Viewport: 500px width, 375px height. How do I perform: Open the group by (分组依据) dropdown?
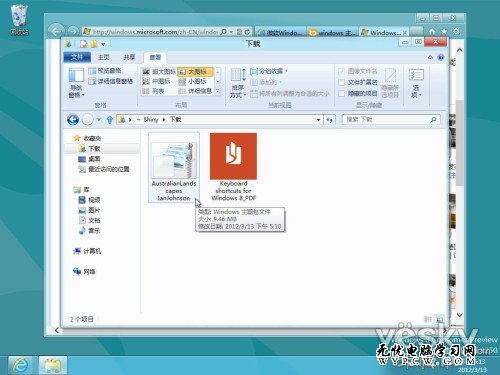(x=269, y=71)
